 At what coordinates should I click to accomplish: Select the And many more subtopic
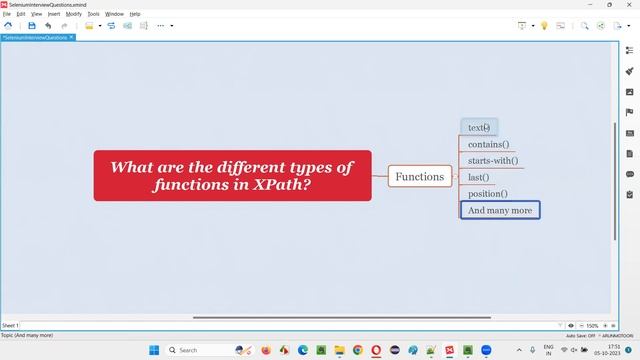coord(500,210)
